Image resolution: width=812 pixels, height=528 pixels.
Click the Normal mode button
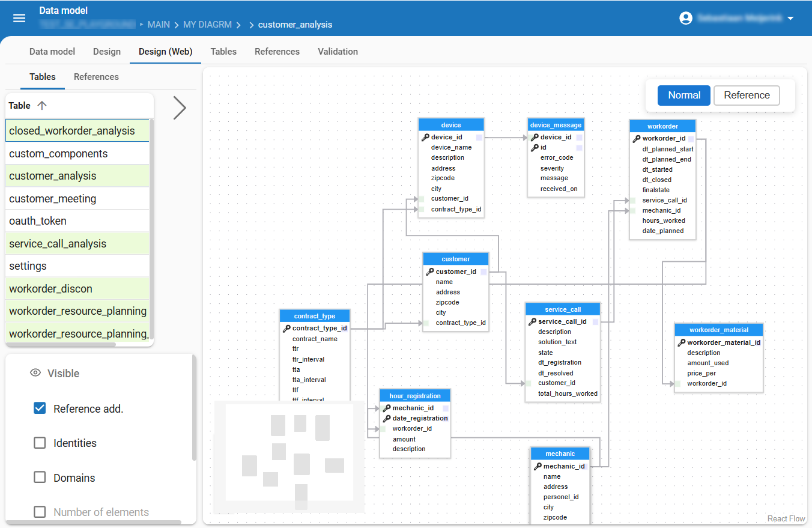683,95
